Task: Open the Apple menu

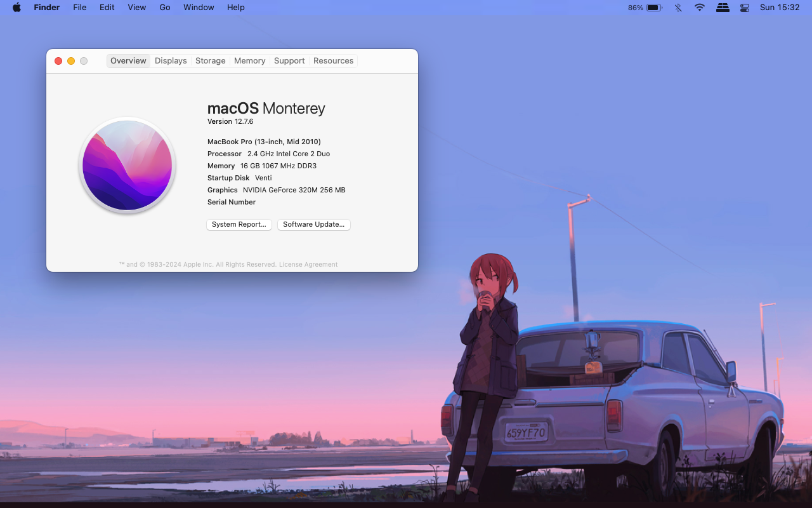Action: [16, 8]
